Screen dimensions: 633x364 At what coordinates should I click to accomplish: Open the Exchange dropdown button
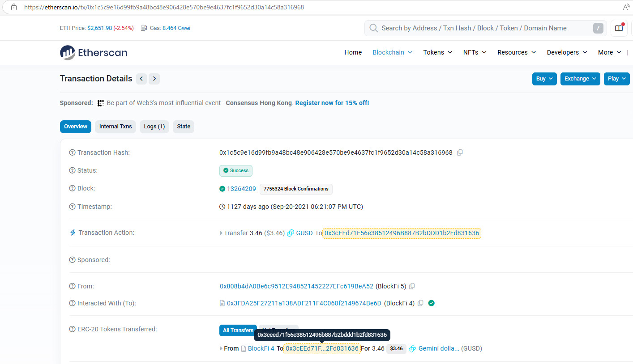pyautogui.click(x=580, y=79)
